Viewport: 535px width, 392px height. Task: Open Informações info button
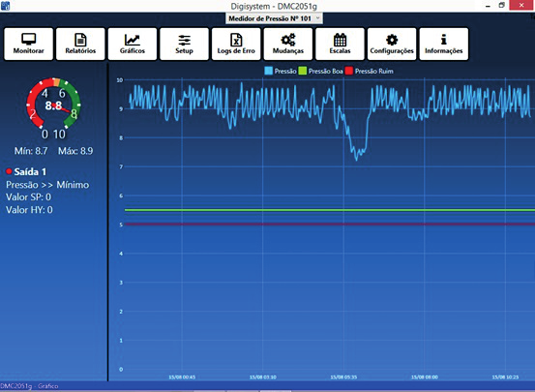(x=443, y=45)
